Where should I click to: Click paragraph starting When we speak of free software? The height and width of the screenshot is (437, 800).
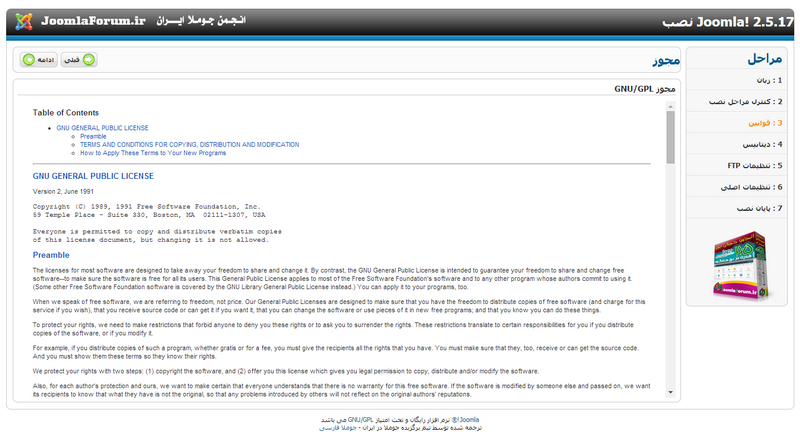(339, 306)
